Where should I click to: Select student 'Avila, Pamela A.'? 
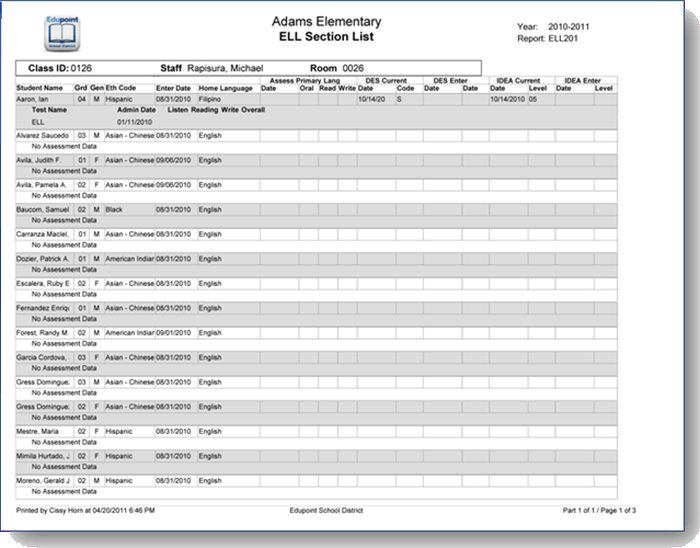tap(42, 185)
